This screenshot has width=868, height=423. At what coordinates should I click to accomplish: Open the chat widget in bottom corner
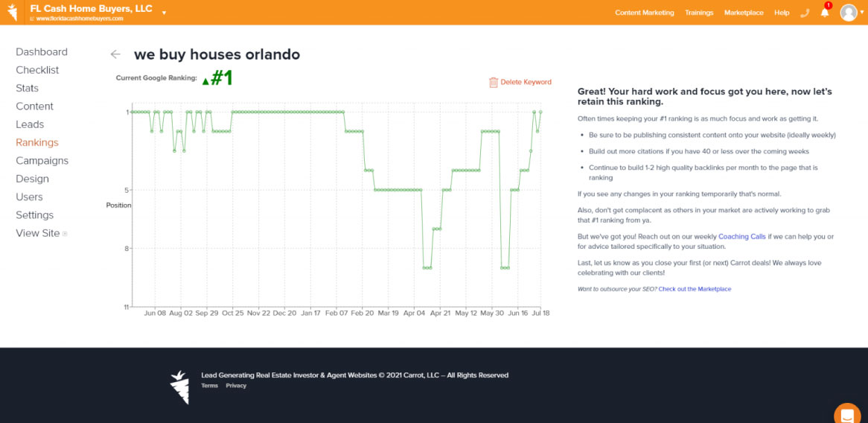[847, 414]
